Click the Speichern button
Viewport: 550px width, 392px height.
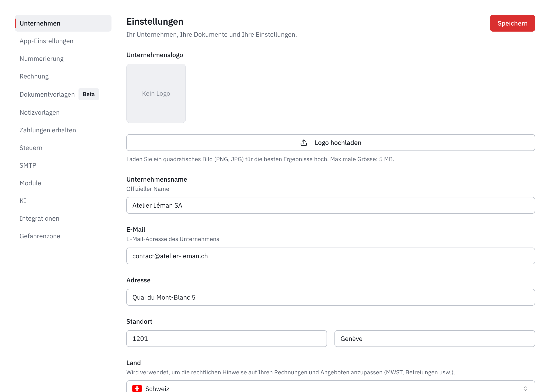512,23
